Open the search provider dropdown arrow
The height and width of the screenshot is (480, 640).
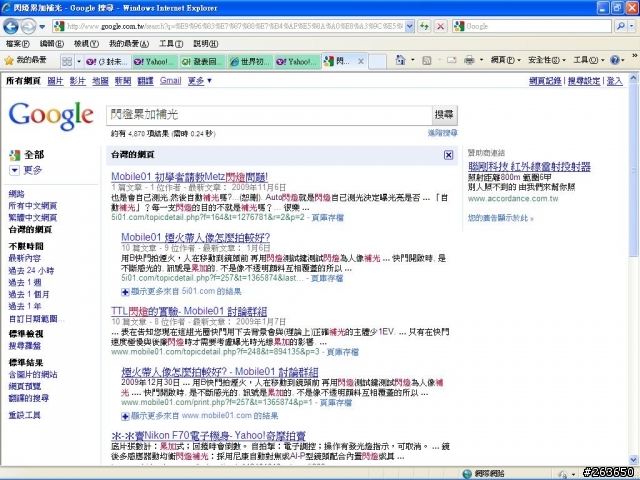[x=632, y=27]
